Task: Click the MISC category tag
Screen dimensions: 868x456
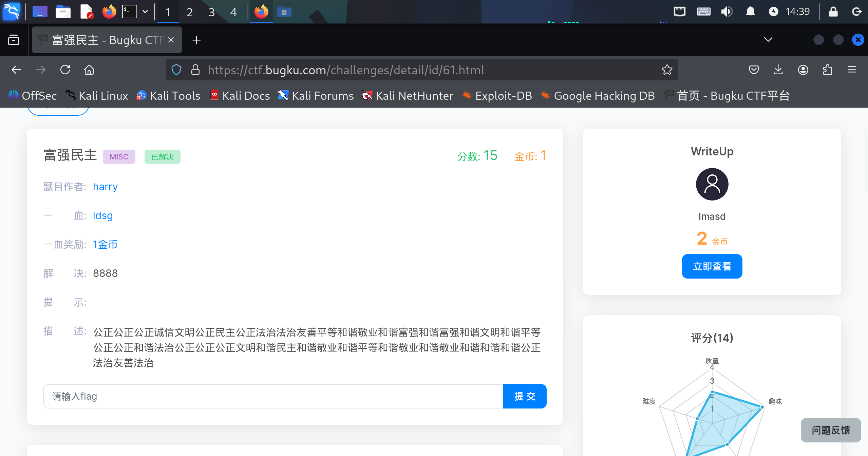Action: tap(119, 157)
